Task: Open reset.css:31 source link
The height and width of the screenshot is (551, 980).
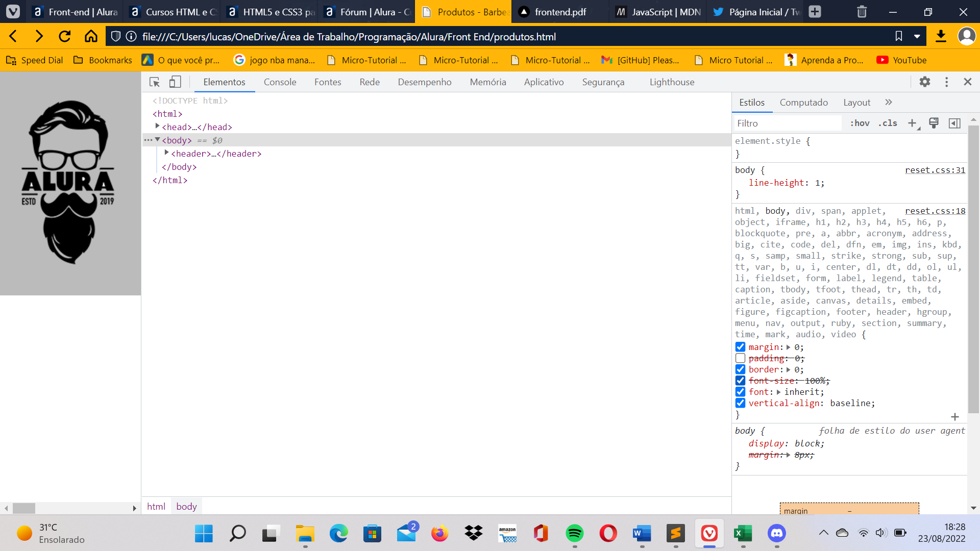Action: point(935,170)
